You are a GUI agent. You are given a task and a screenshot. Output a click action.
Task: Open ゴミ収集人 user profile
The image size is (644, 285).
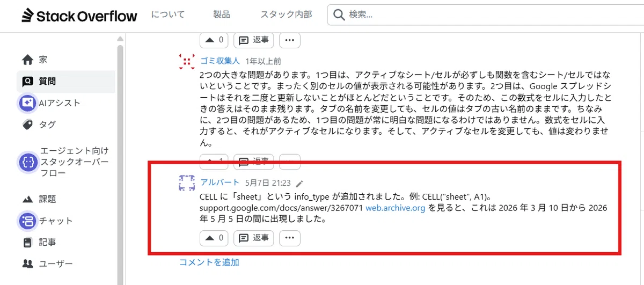pos(220,60)
